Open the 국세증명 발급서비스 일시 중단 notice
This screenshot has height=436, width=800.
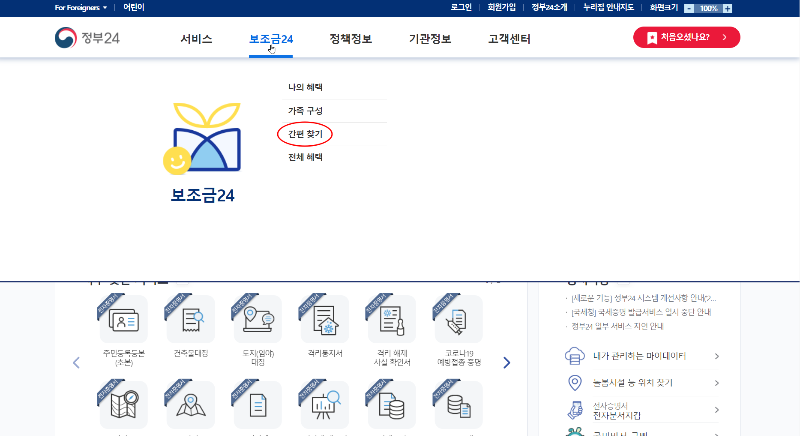click(x=641, y=312)
